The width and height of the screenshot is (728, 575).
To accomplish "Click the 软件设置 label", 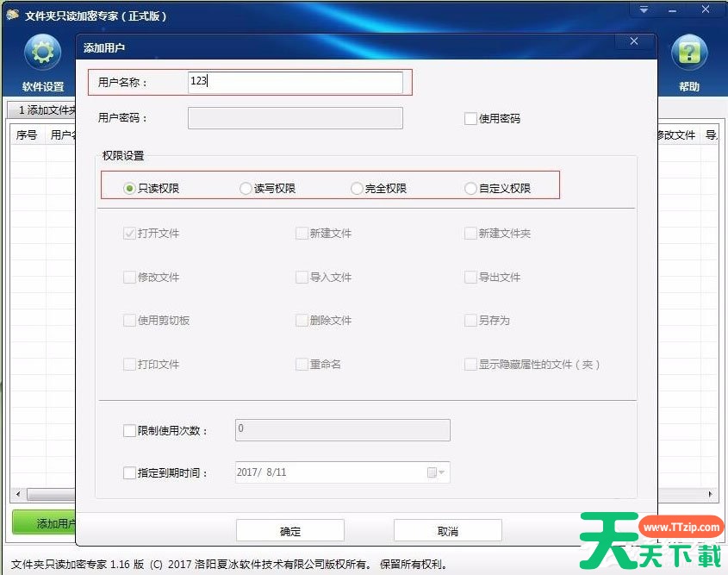I will tap(43, 87).
